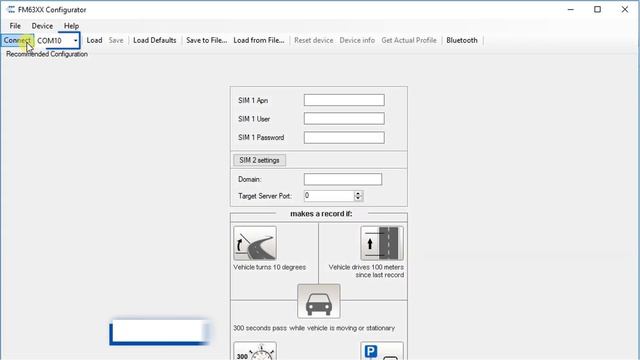The image size is (640, 360).
Task: Click Device info
Action: point(357,40)
